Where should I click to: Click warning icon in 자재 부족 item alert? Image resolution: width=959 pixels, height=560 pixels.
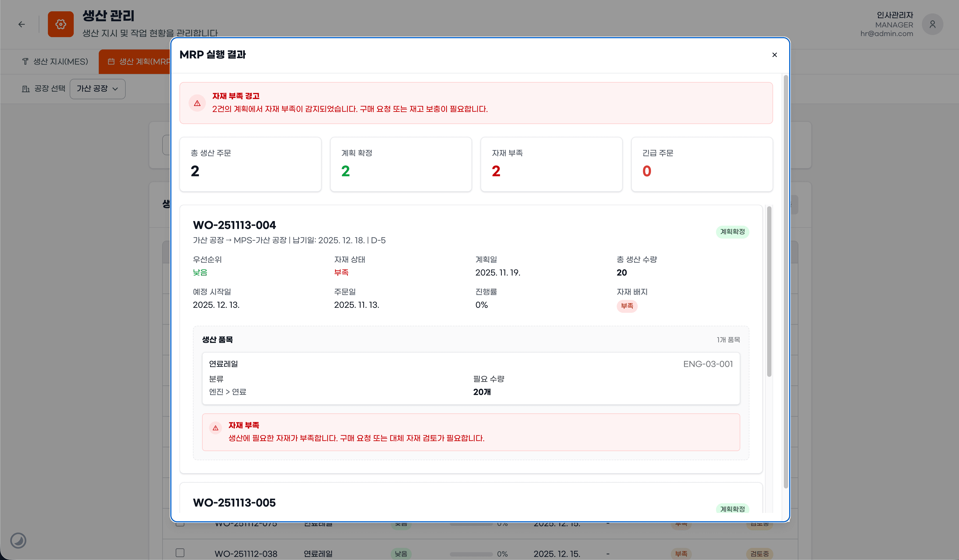click(x=215, y=428)
